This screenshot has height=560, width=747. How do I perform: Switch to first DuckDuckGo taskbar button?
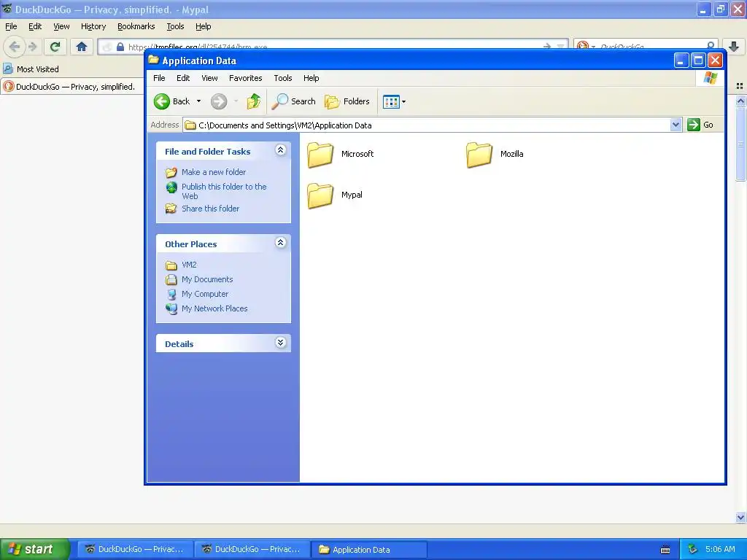(135, 550)
